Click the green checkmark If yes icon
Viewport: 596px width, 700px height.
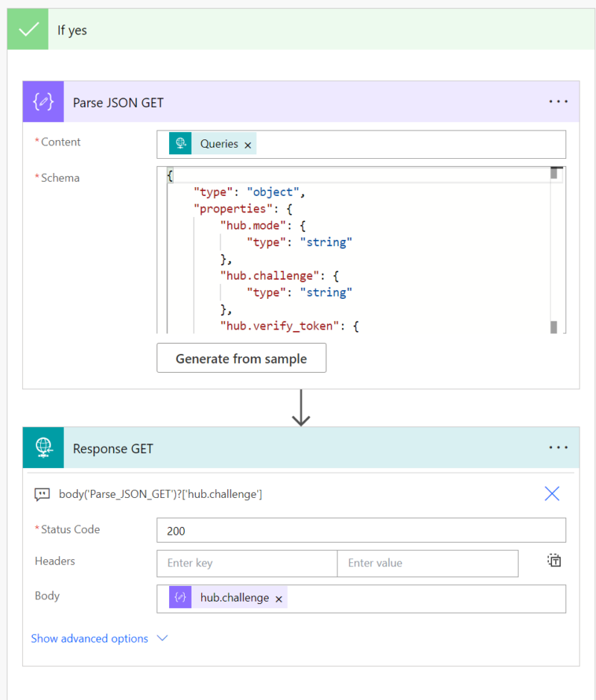tap(28, 30)
